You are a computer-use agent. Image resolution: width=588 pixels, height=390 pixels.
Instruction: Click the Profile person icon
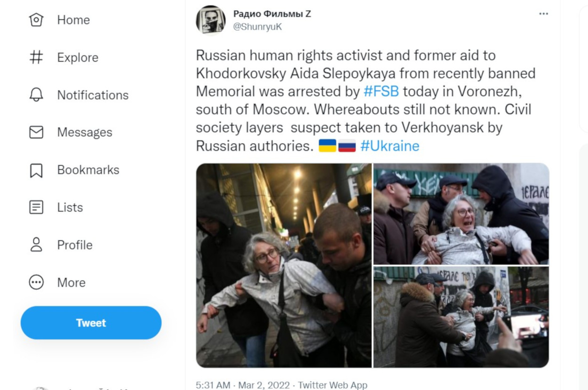click(x=36, y=245)
